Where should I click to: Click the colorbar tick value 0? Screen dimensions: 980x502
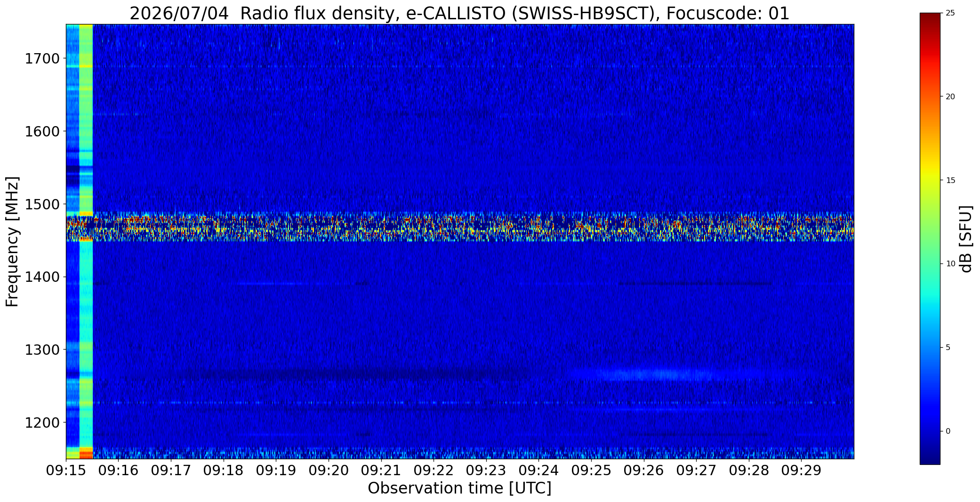pyautogui.click(x=948, y=431)
